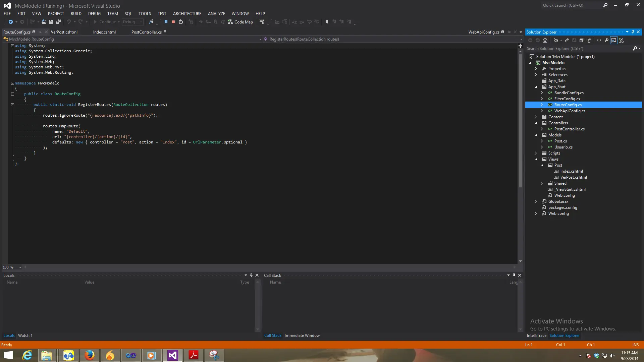This screenshot has width=644, height=362.
Task: Switch to Index.cshtml editor tab
Action: coord(104,32)
